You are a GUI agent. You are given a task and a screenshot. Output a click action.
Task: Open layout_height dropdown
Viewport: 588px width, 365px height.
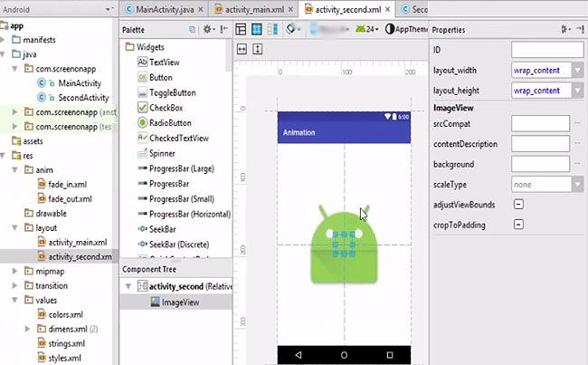[577, 91]
